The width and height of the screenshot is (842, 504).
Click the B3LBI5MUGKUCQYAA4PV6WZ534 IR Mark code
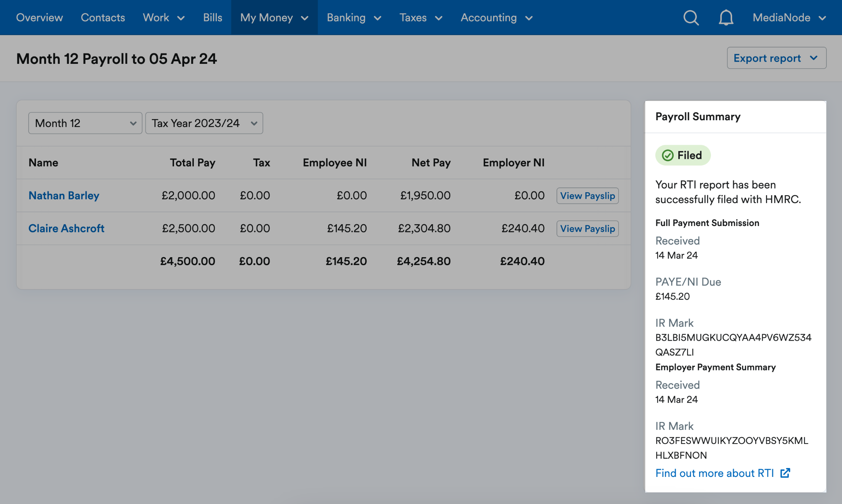coord(733,337)
